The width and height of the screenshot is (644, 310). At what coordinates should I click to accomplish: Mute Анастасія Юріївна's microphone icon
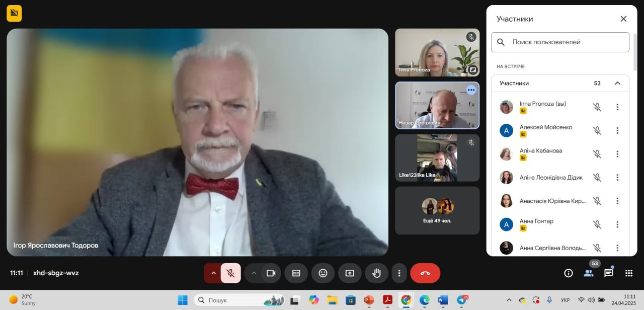click(x=597, y=201)
